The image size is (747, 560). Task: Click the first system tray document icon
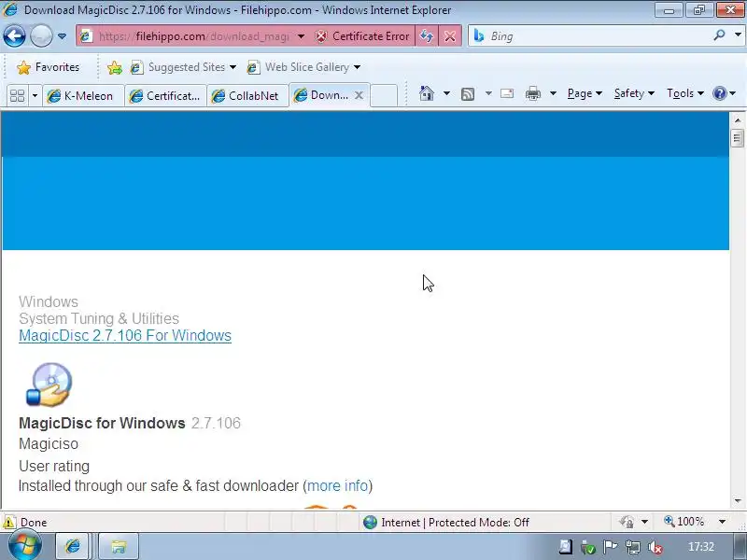tap(566, 547)
